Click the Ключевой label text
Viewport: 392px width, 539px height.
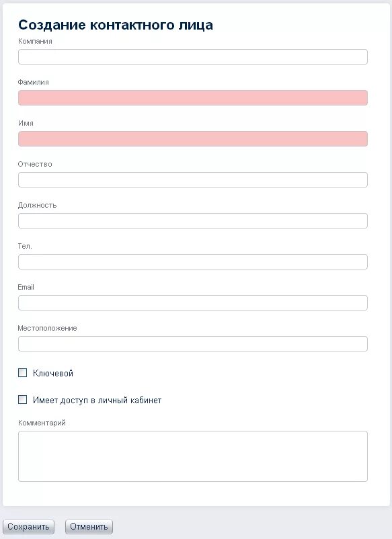[x=53, y=373]
